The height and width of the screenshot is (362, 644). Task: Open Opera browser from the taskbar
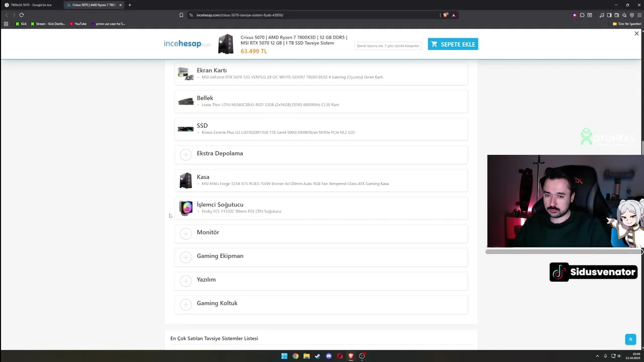[x=340, y=356]
